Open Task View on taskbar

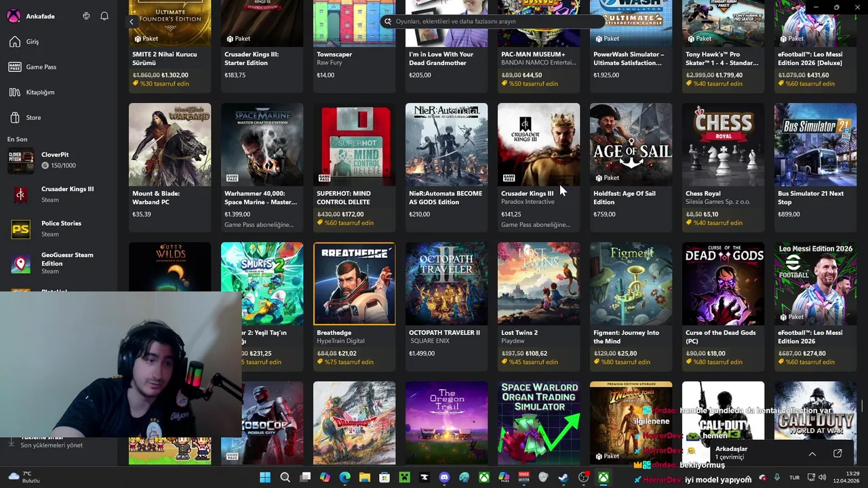[x=305, y=478]
